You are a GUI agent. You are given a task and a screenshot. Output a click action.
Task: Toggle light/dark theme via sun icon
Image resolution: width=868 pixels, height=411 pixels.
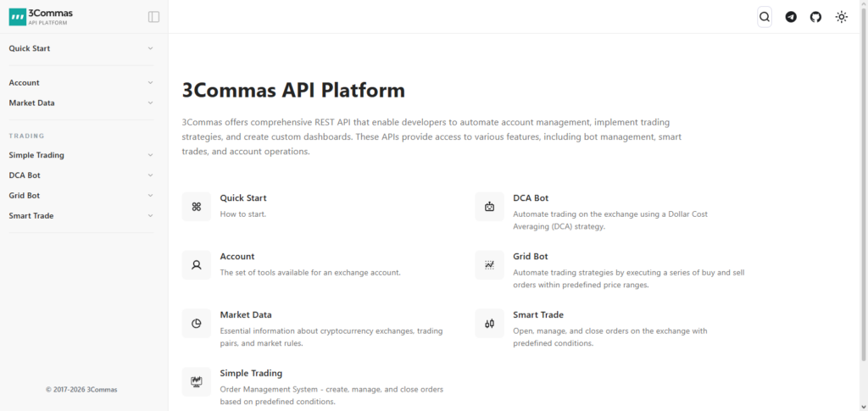842,17
